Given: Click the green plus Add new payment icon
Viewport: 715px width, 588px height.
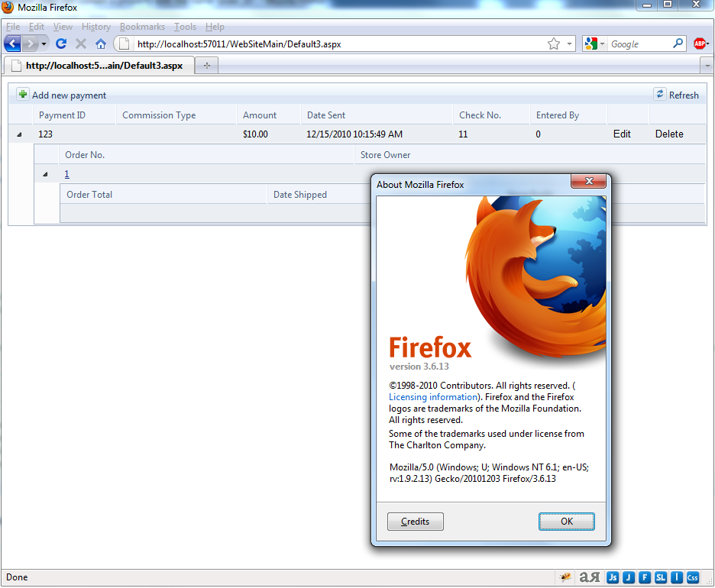Looking at the screenshot, I should 22,94.
